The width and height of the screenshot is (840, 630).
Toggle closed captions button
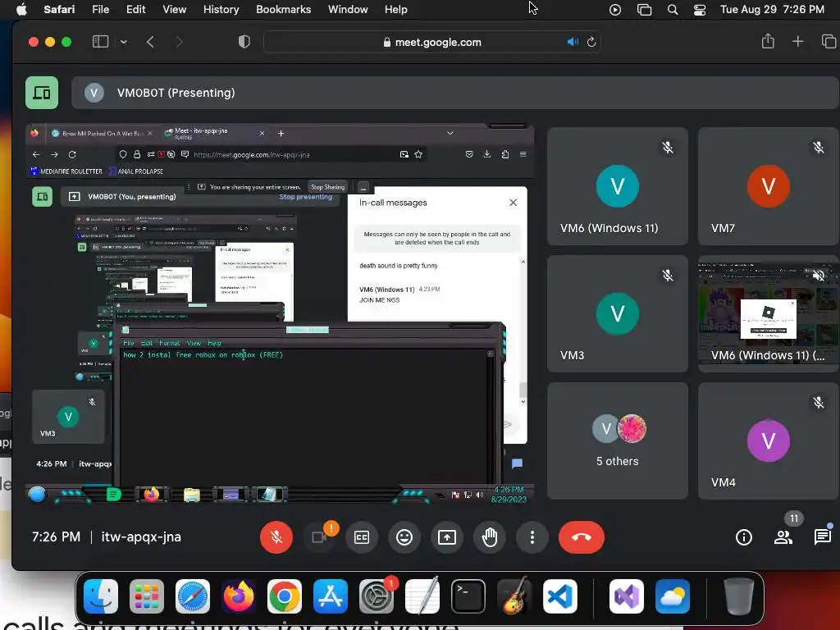tap(362, 536)
